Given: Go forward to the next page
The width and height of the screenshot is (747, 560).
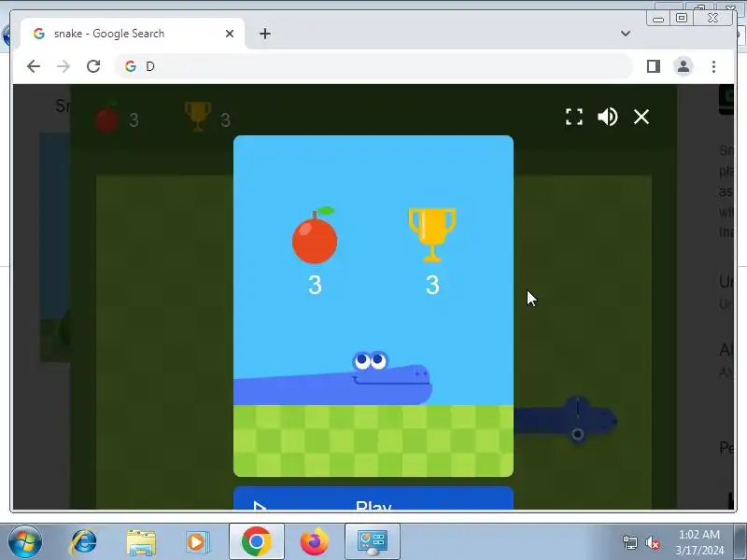Looking at the screenshot, I should click(63, 66).
